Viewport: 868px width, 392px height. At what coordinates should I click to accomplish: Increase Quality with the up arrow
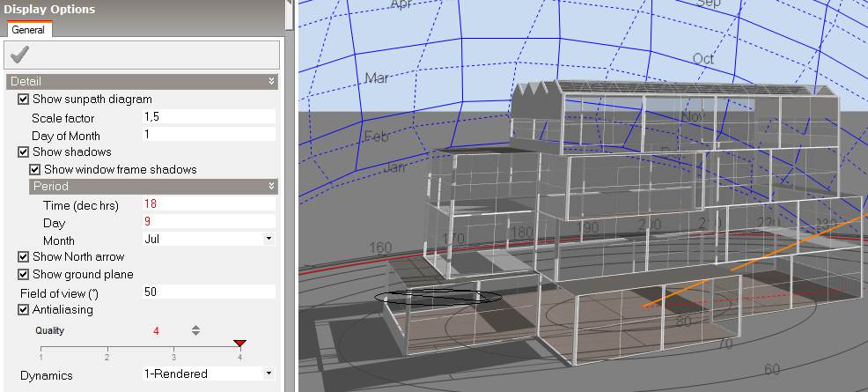(195, 327)
